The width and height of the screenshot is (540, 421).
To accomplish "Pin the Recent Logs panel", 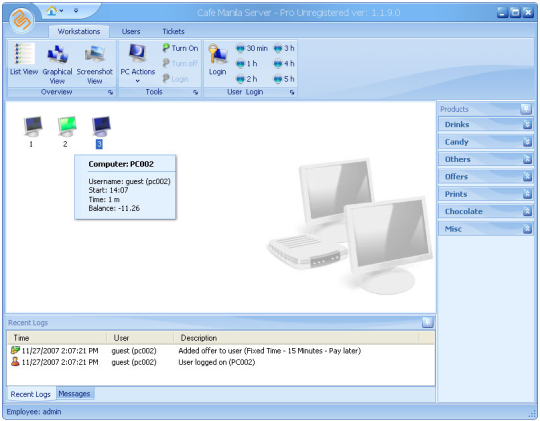I will [x=427, y=322].
